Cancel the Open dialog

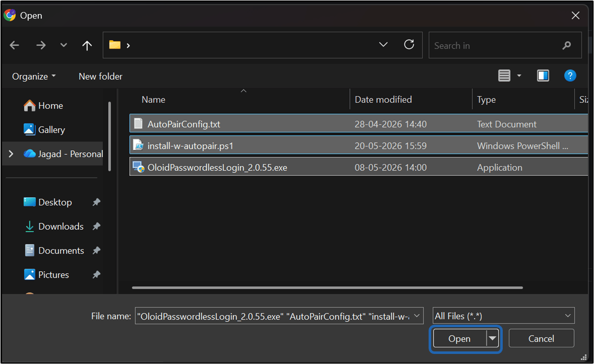(x=541, y=339)
